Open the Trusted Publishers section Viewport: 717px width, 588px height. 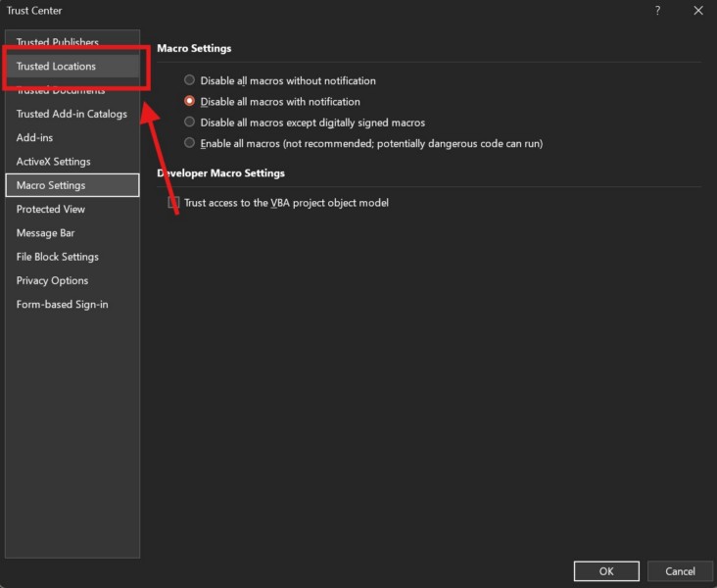click(x=57, y=43)
